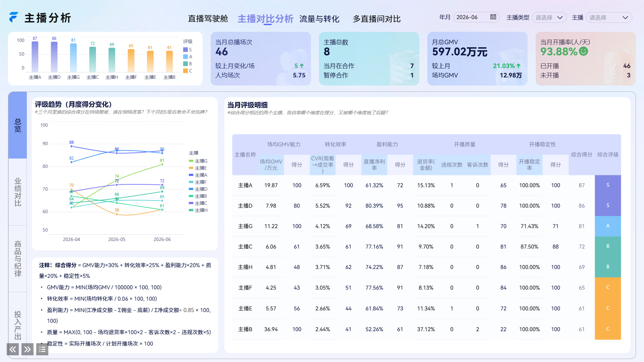The width and height of the screenshot is (644, 362).
Task: Click the 主播A bar labeled 87
Action: [x=35, y=57]
